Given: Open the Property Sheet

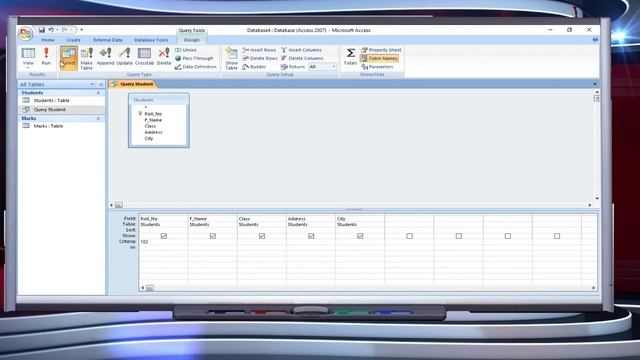Looking at the screenshot, I should pos(381,50).
